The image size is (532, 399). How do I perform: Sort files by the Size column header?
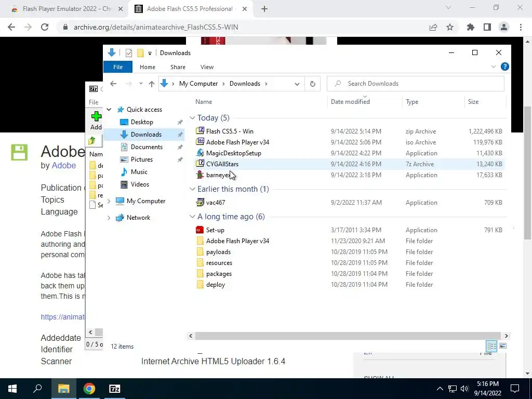coord(473,102)
